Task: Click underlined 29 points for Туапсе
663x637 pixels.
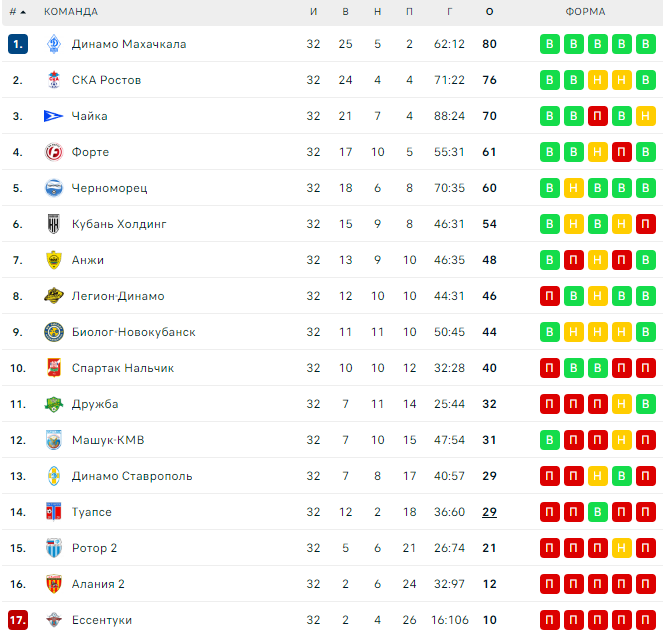Action: pos(489,512)
